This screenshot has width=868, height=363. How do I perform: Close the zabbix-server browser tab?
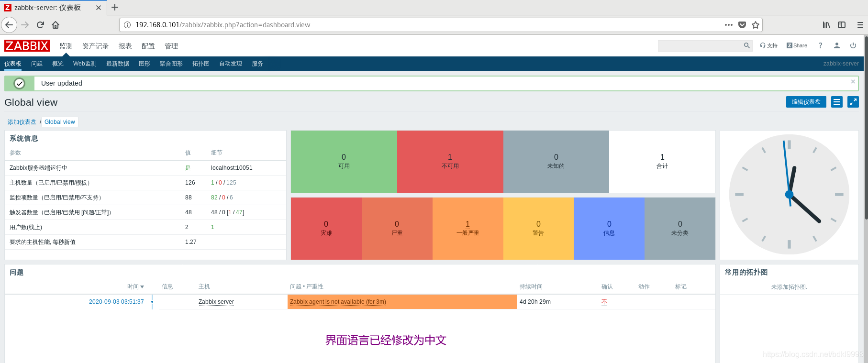98,8
